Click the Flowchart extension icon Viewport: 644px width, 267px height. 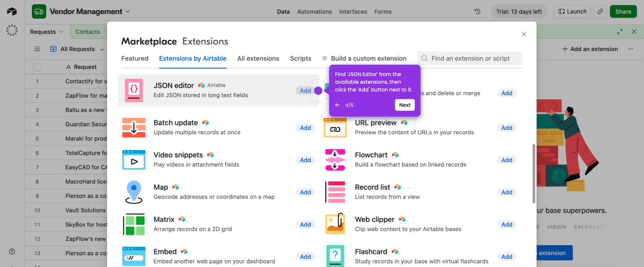click(x=335, y=160)
